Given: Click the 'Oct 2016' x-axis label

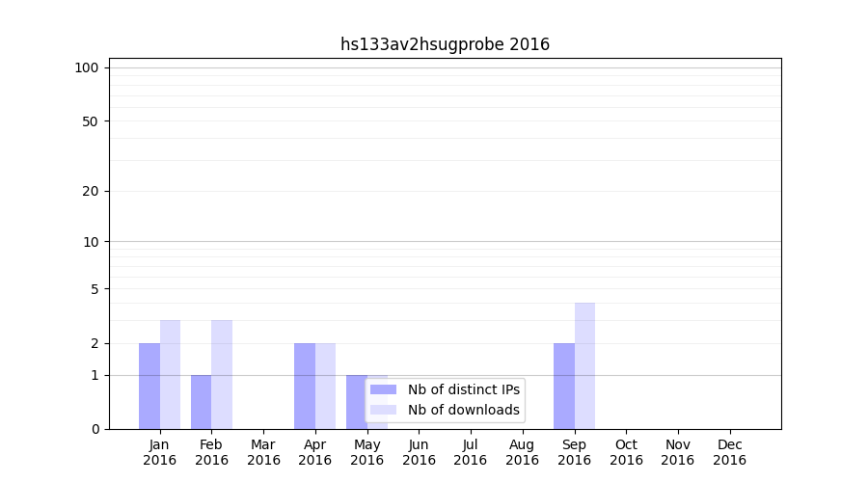Looking at the screenshot, I should pyautogui.click(x=626, y=452).
